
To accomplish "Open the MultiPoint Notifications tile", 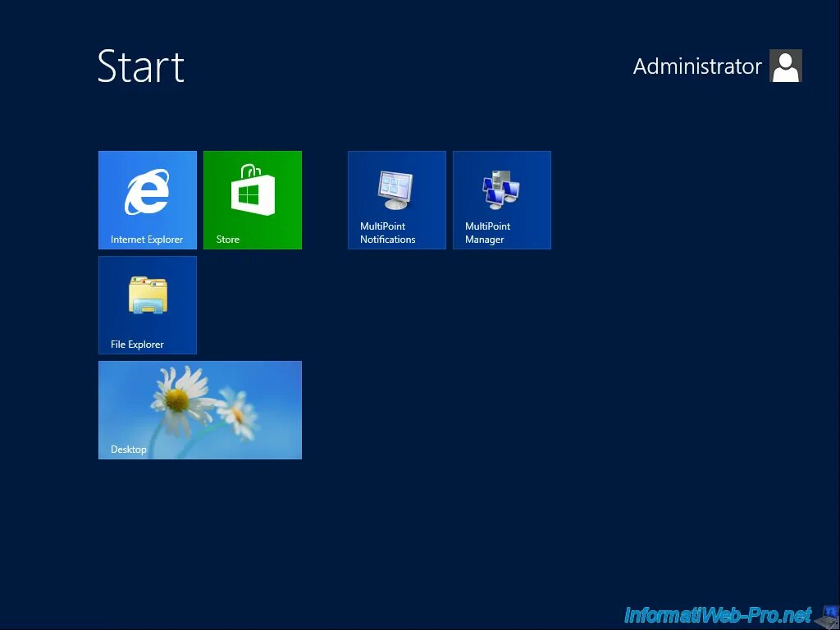I will (x=396, y=200).
